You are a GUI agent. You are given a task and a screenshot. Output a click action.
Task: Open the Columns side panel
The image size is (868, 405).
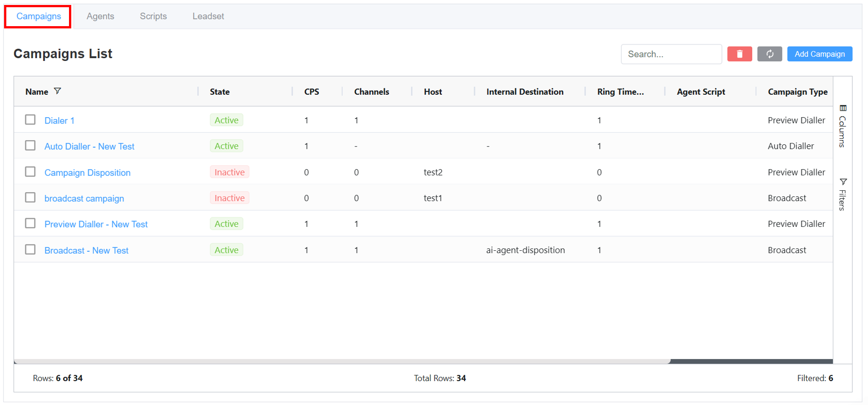click(842, 126)
